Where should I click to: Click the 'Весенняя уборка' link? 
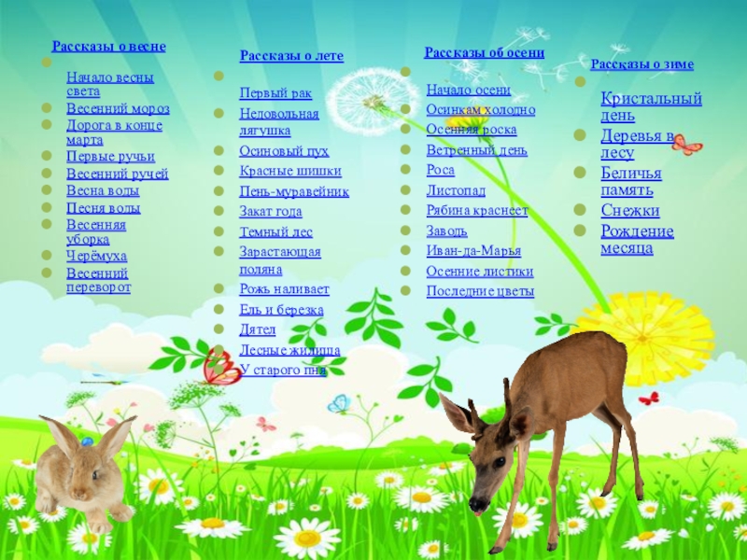click(96, 231)
